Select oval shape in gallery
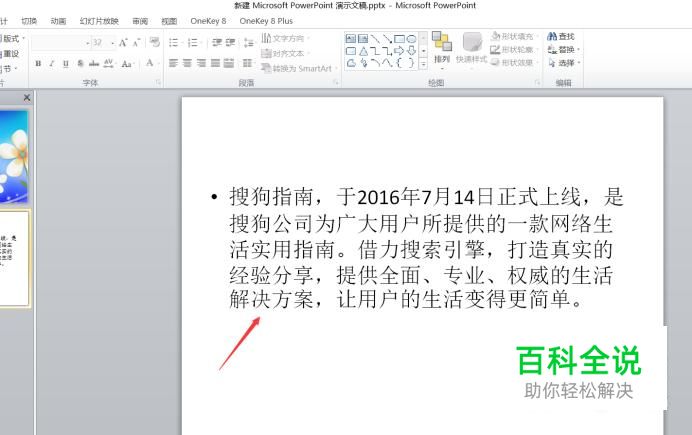Screen dimensions: 692x435 click(x=411, y=39)
